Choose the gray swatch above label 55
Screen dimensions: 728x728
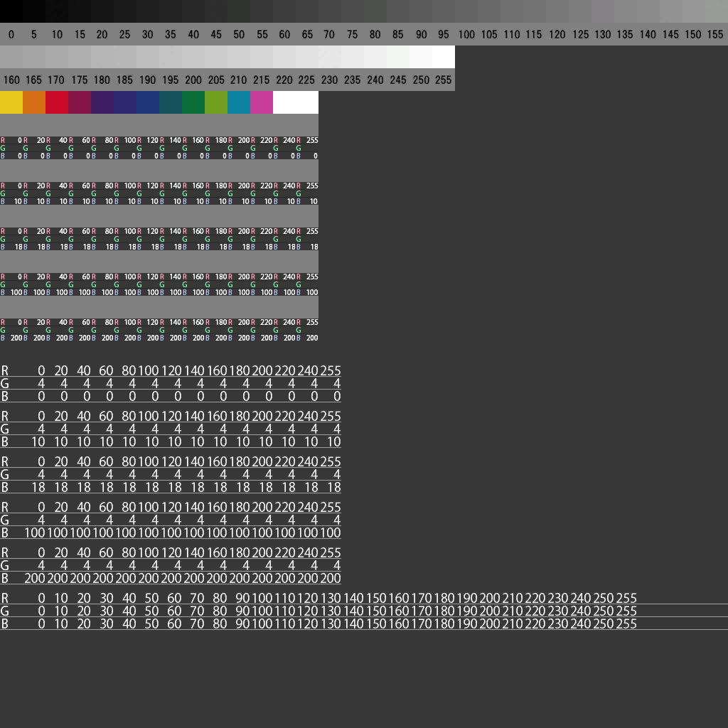[x=262, y=11]
